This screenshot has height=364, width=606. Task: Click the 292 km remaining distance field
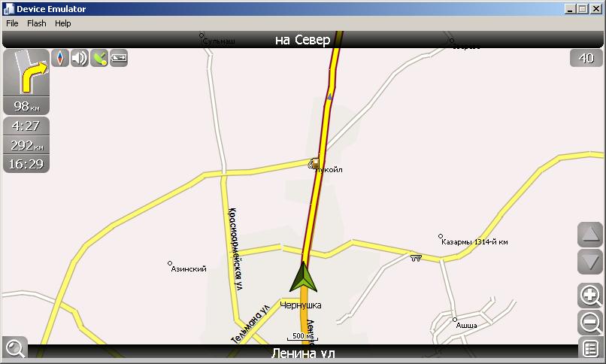click(x=26, y=145)
